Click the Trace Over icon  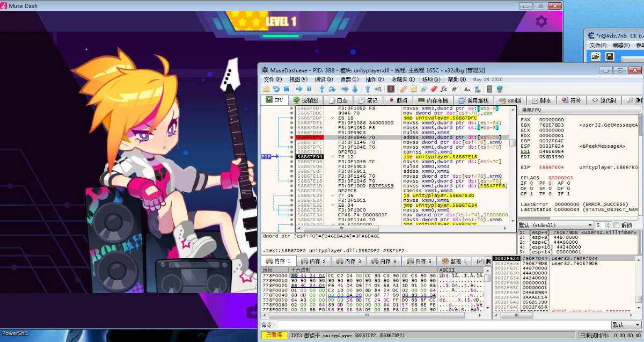point(355,89)
